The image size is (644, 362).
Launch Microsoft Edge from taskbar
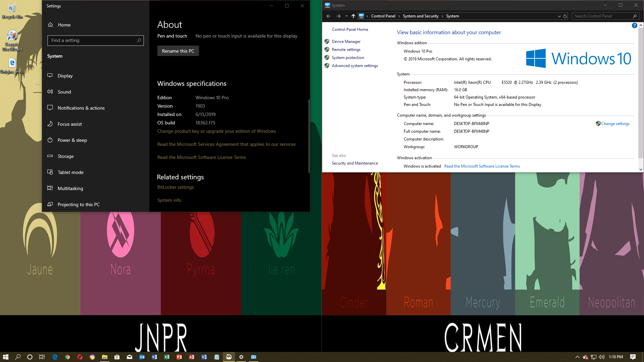pyautogui.click(x=55, y=357)
